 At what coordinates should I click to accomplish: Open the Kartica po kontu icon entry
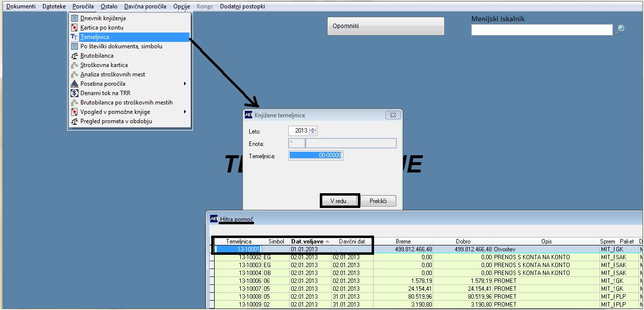tap(75, 28)
